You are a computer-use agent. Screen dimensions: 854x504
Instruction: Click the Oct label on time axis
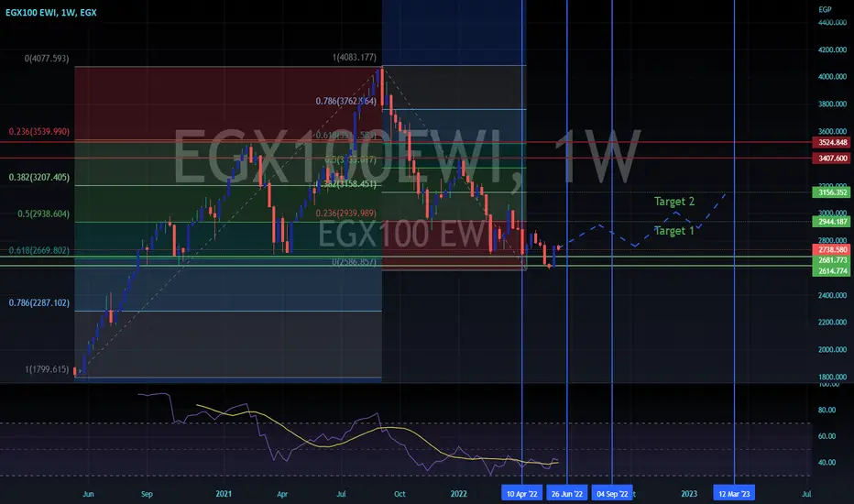(x=400, y=494)
